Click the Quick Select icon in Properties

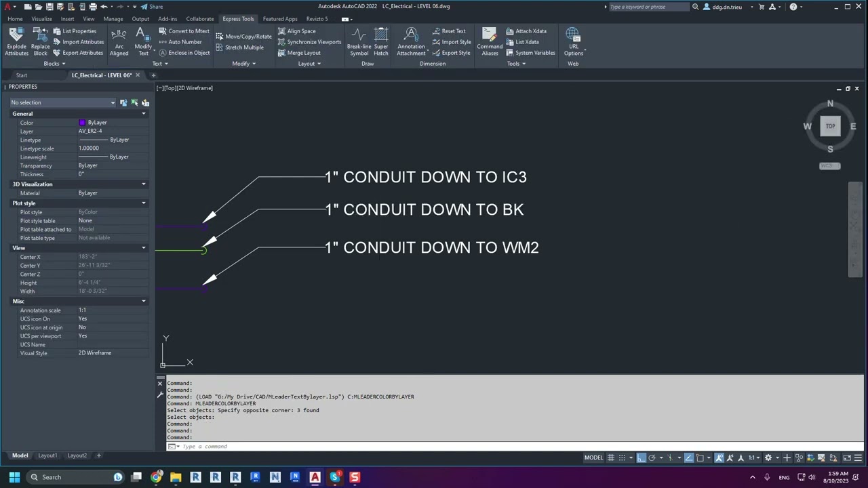click(145, 102)
